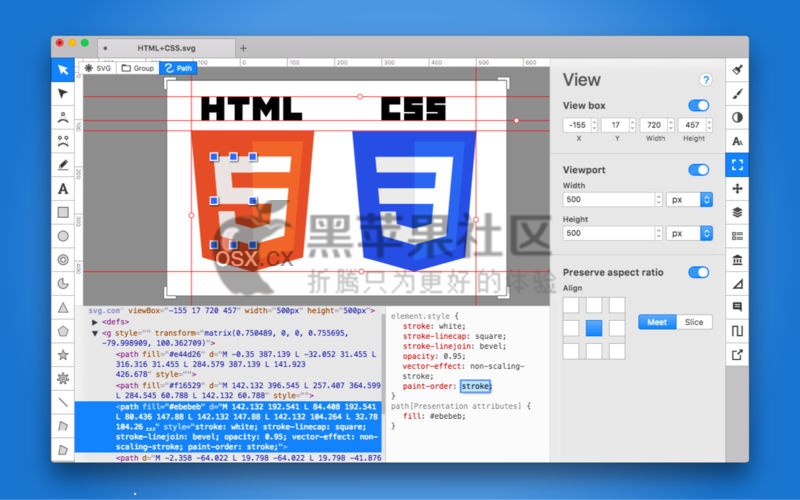The image size is (800, 500).
Task: Select the Cog shape tool
Action: [63, 379]
